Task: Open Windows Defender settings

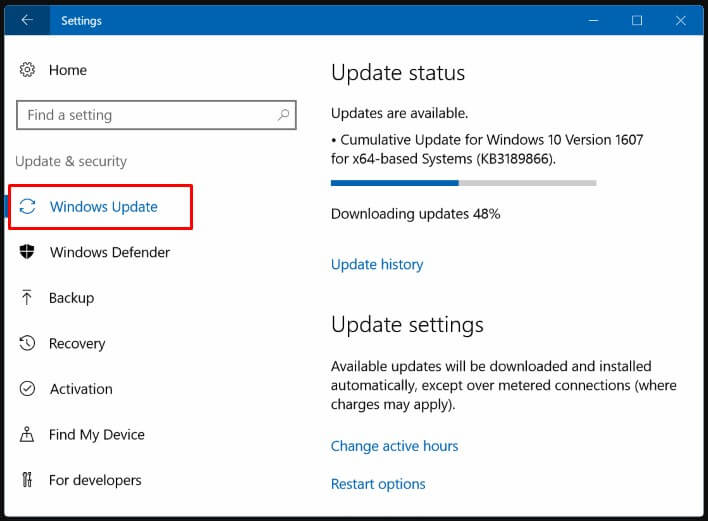Action: (110, 252)
